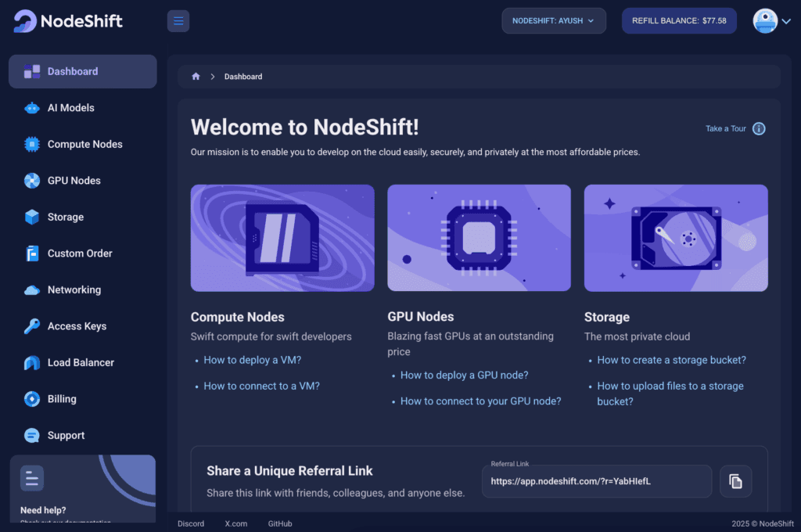Select Access Keys in the sidebar

83,326
